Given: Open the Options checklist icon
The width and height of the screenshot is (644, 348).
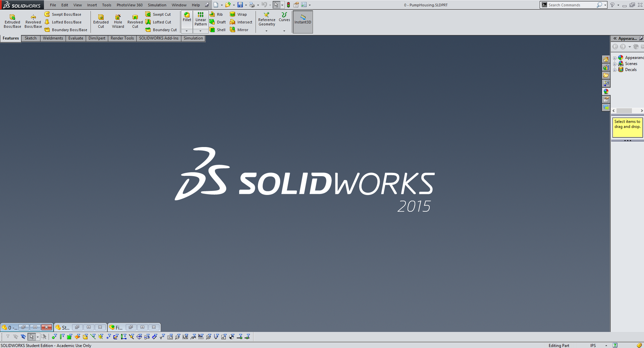Looking at the screenshot, I should [x=304, y=5].
